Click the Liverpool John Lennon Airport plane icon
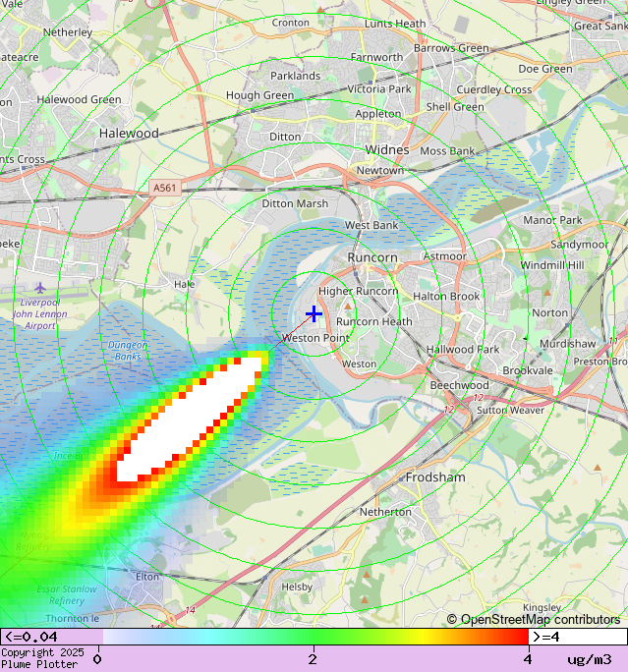Image resolution: width=628 pixels, height=672 pixels. click(x=40, y=287)
